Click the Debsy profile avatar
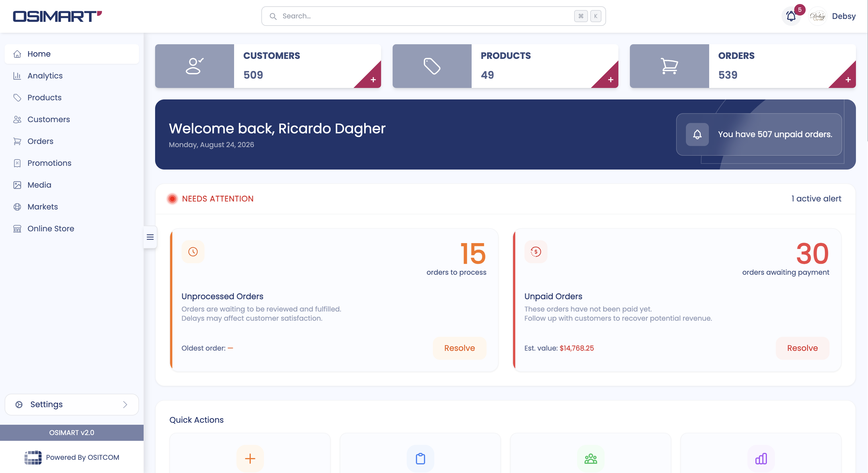 (x=818, y=16)
